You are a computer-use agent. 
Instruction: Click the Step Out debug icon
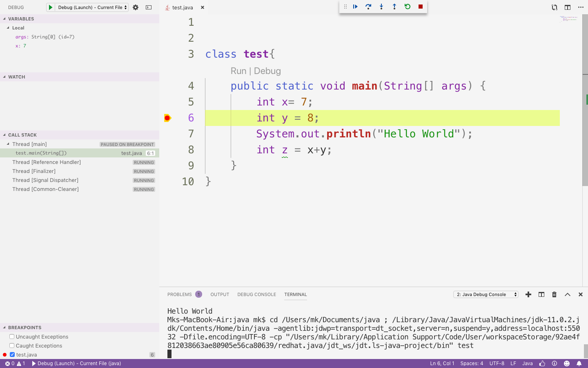point(394,7)
